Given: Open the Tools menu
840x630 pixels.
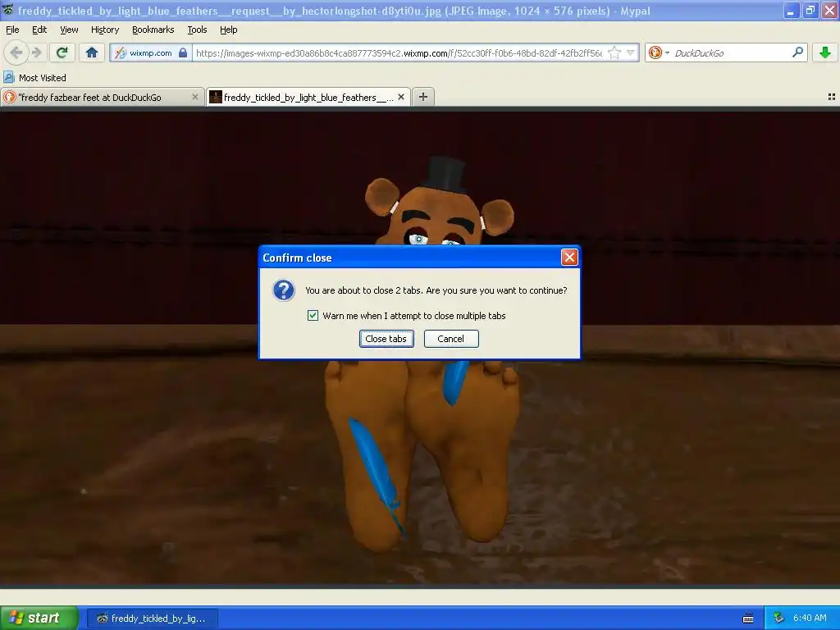Looking at the screenshot, I should (x=197, y=30).
